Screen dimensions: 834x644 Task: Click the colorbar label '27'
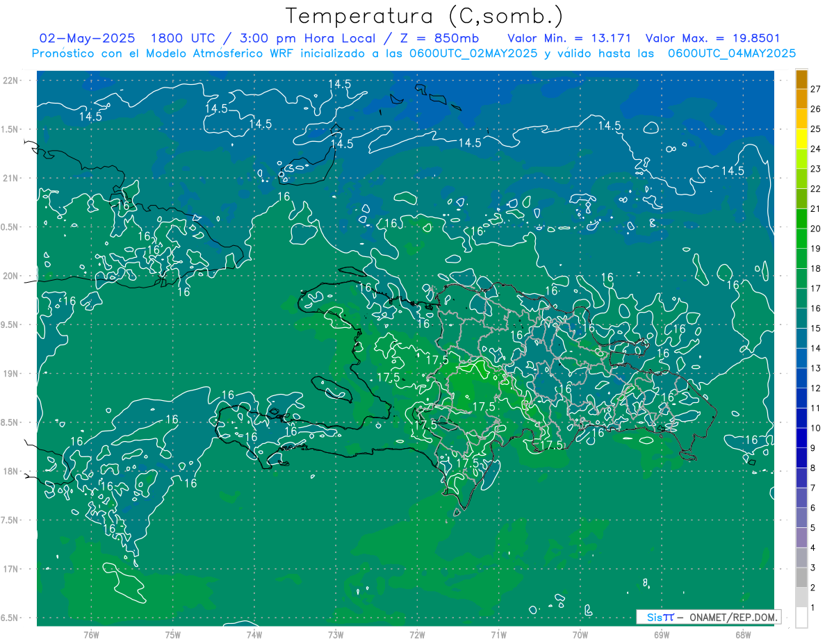point(816,89)
